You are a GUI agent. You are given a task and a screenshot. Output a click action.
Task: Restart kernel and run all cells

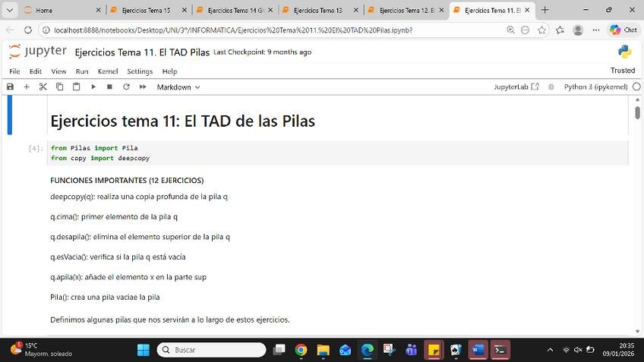[143, 87]
